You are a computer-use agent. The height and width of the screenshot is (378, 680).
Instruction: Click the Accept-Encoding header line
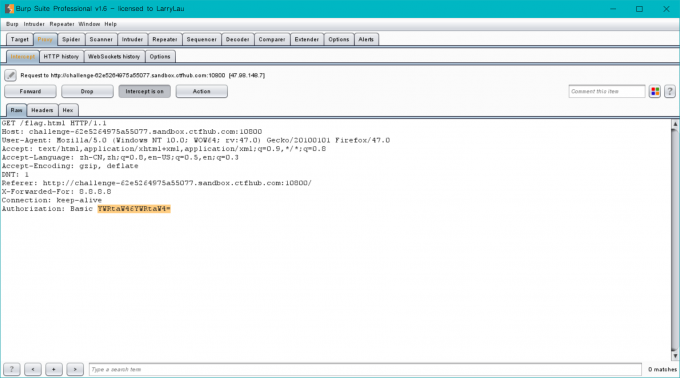[70, 166]
